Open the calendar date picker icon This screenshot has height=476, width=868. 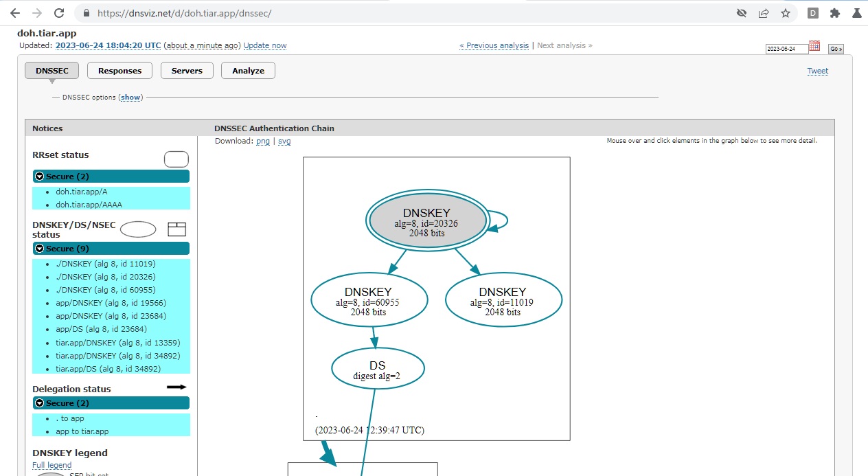tap(814, 47)
